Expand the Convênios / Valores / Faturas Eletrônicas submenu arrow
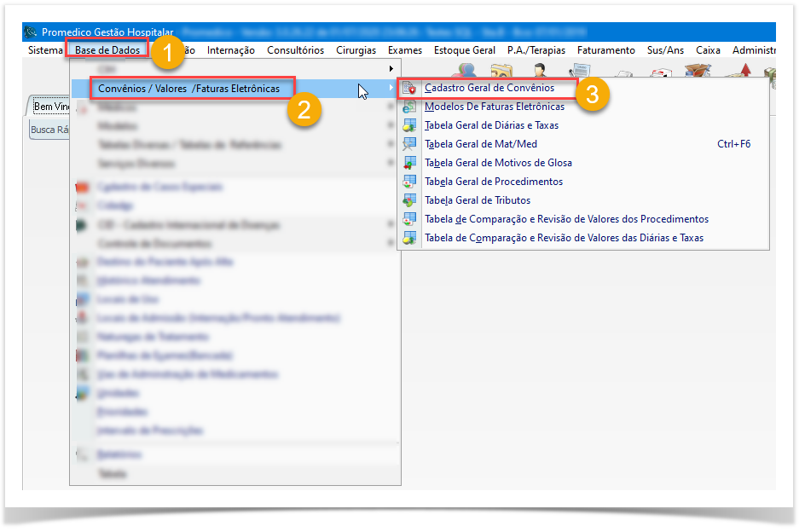The width and height of the screenshot is (805, 532). 391,88
